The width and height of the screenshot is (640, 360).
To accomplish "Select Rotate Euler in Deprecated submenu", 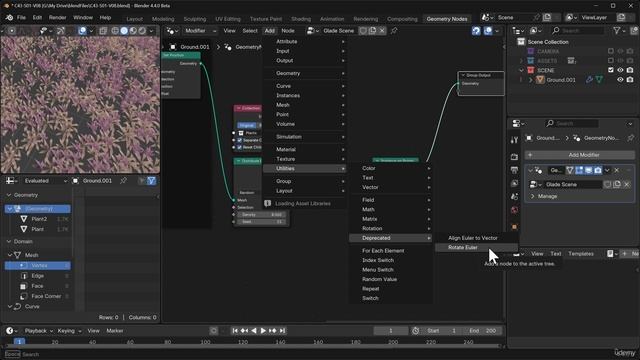I will (x=476, y=247).
